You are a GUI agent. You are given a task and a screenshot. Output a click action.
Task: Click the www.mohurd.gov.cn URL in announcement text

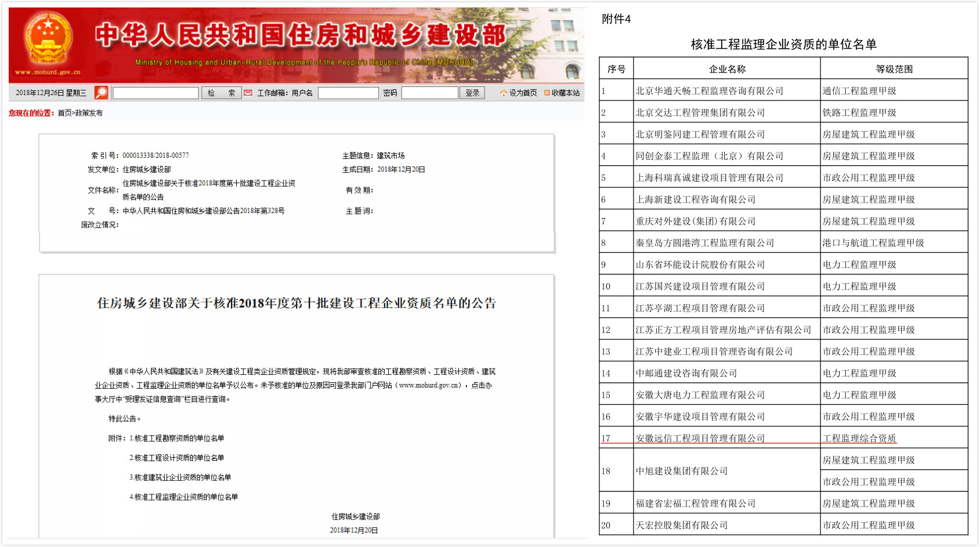(429, 385)
